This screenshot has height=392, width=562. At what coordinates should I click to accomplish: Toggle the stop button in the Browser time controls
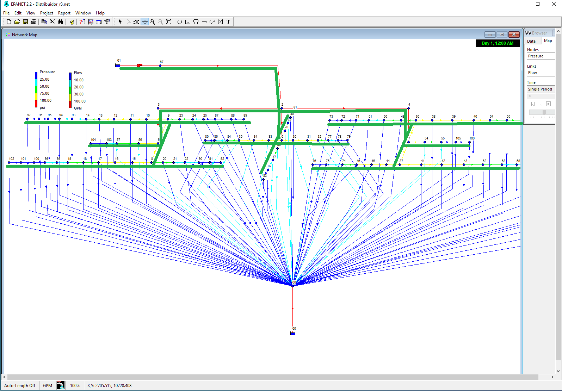click(x=548, y=104)
